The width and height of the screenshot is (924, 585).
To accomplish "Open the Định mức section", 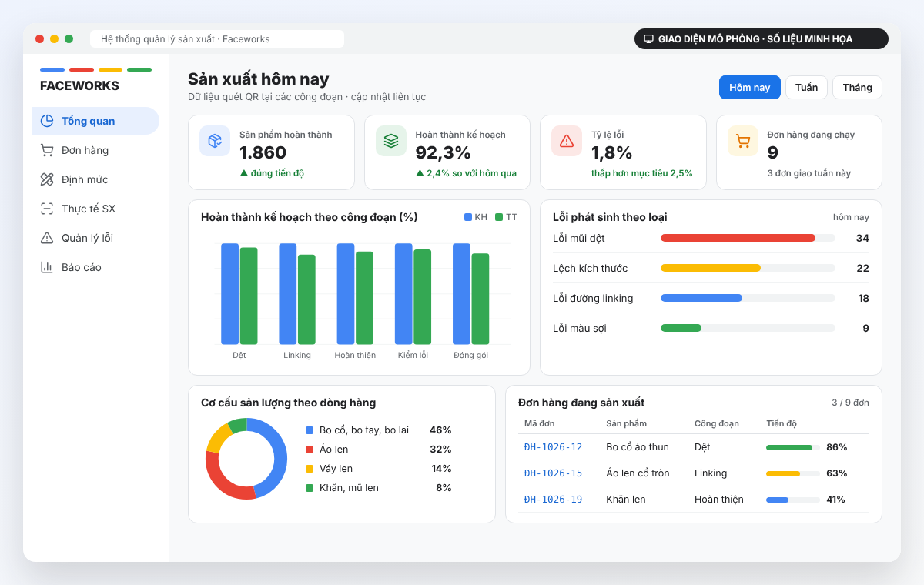I will [95, 179].
